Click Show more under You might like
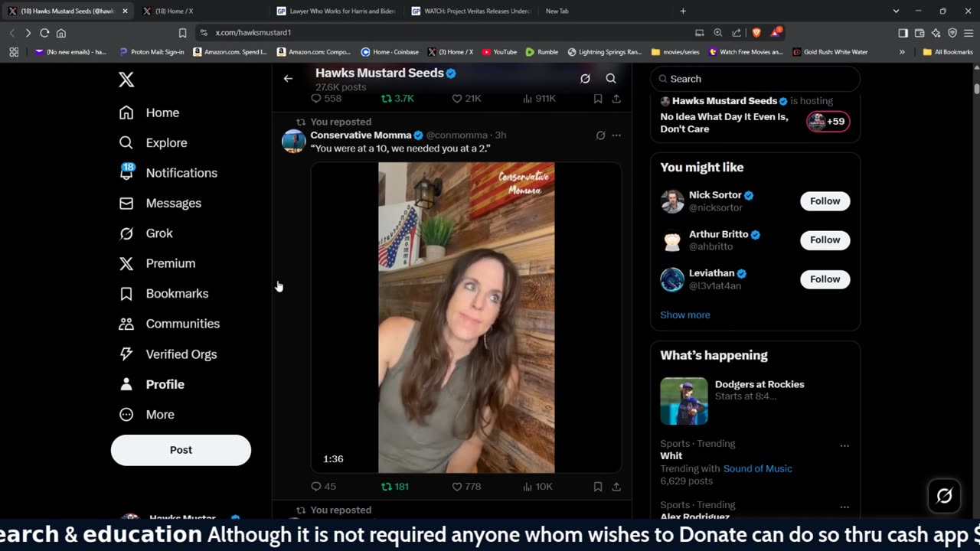 (685, 315)
